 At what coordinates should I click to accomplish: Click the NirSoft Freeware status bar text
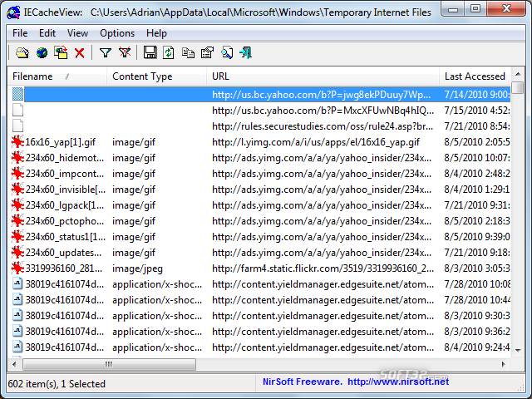[303, 382]
